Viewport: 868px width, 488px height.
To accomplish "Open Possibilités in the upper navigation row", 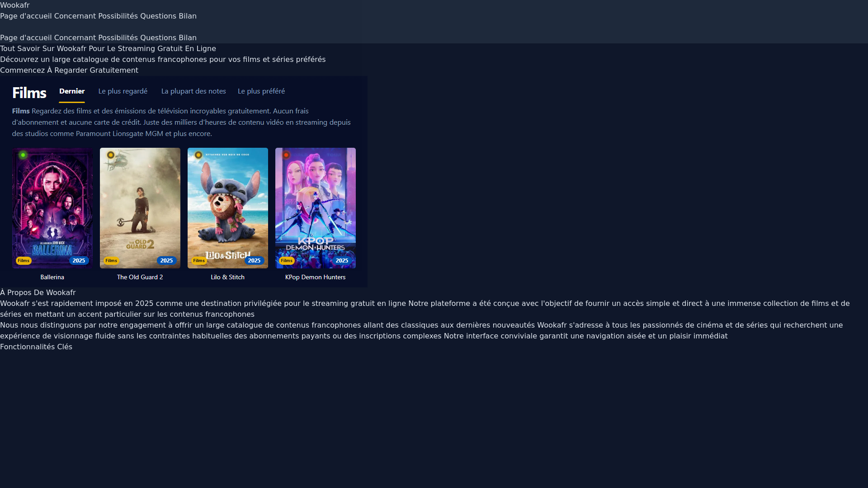I will [118, 16].
